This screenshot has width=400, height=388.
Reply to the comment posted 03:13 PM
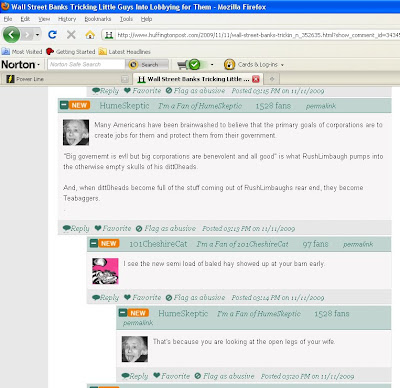tap(76, 228)
